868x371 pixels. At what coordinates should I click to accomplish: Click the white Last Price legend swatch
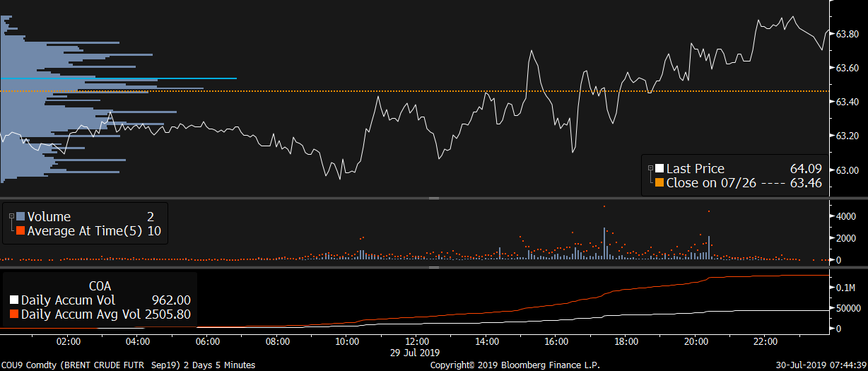tap(659, 168)
